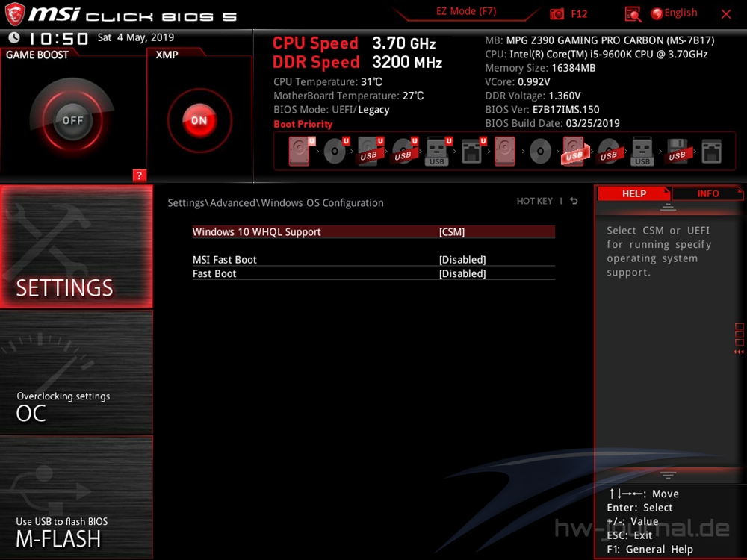Screen dimensions: 747x560
Task: Take a screenshot with the F12 camera icon
Action: [x=557, y=13]
